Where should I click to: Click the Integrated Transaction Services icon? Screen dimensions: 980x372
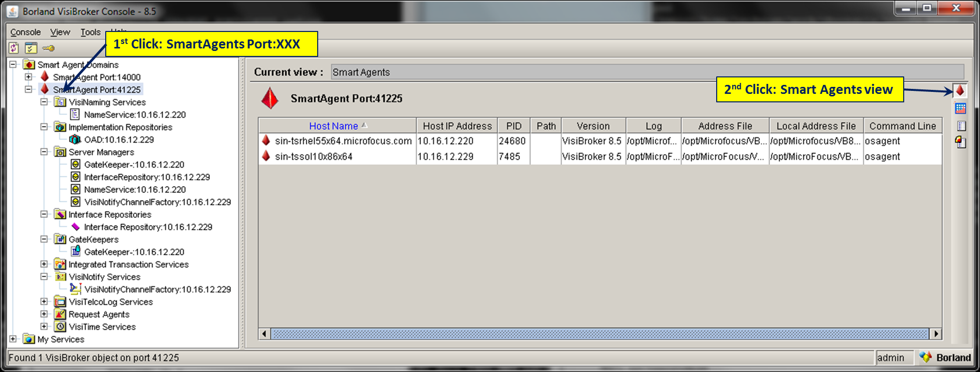tap(60, 264)
